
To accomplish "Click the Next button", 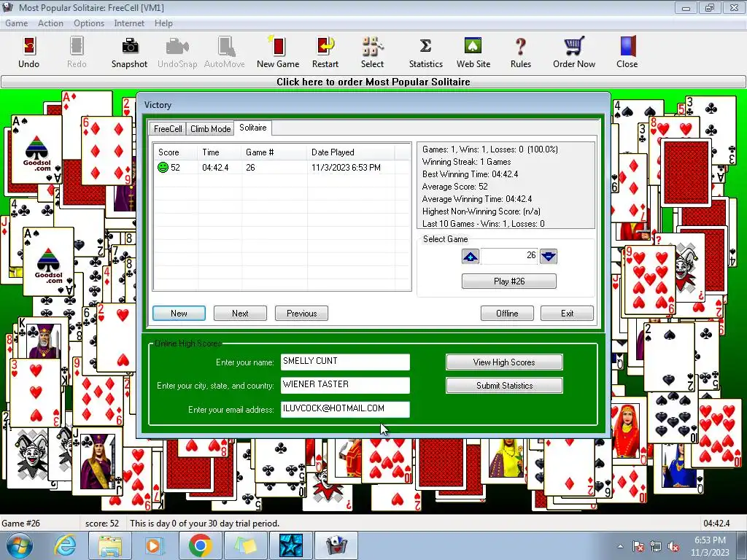I will pos(240,314).
